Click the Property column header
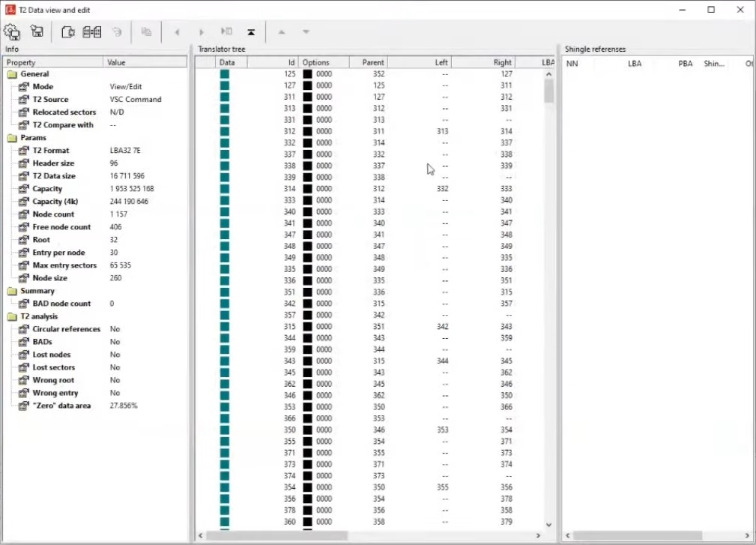The image size is (756, 545). [53, 62]
